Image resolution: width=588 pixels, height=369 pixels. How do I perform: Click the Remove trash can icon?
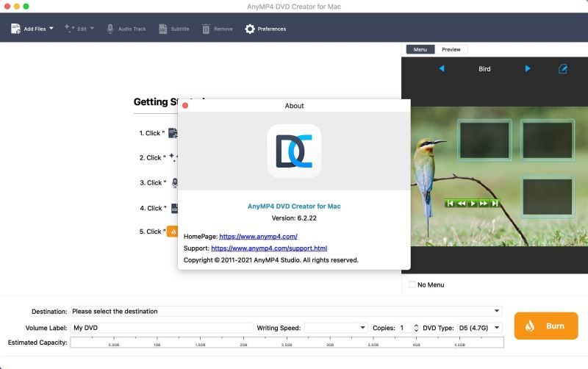[206, 29]
